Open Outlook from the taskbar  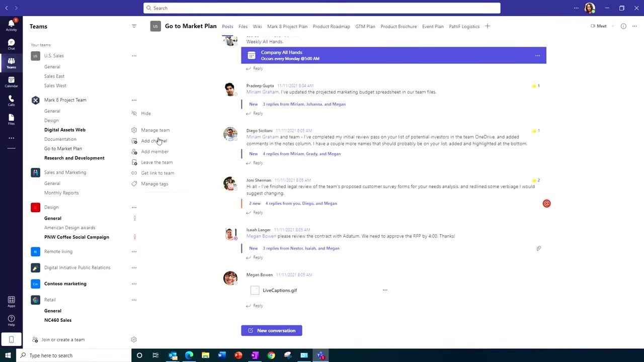coord(173,355)
